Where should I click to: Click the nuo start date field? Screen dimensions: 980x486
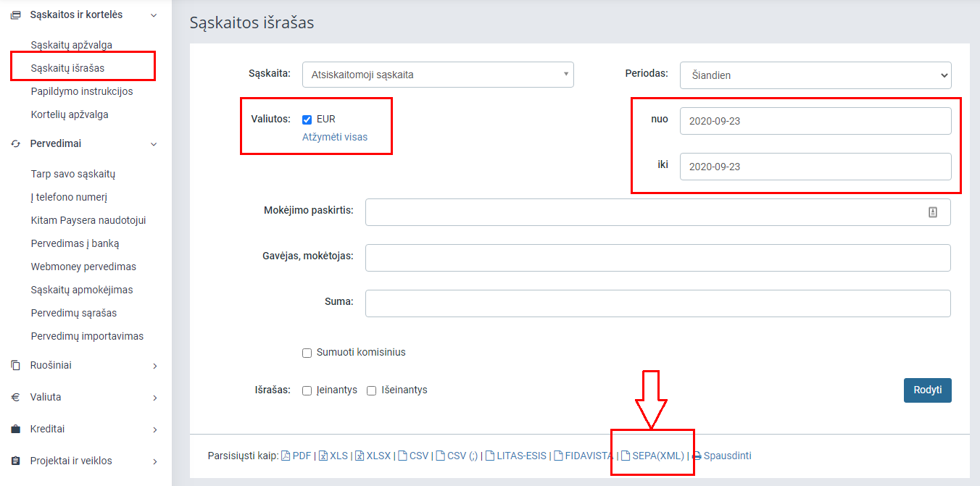[815, 121]
